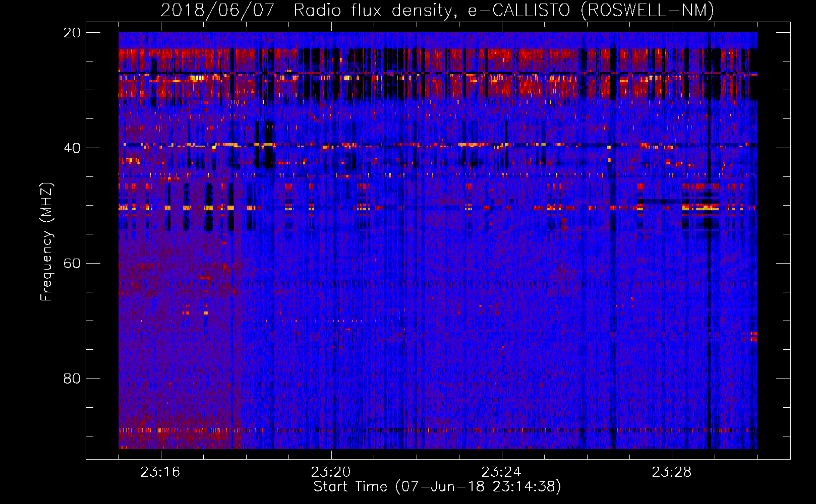Click the 23:16 time tick label
The height and width of the screenshot is (504, 816).
[x=160, y=472]
